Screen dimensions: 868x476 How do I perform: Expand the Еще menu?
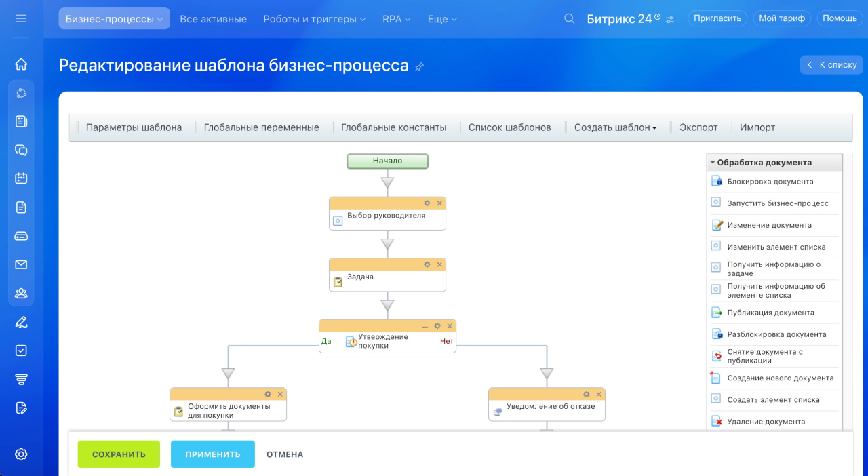442,19
